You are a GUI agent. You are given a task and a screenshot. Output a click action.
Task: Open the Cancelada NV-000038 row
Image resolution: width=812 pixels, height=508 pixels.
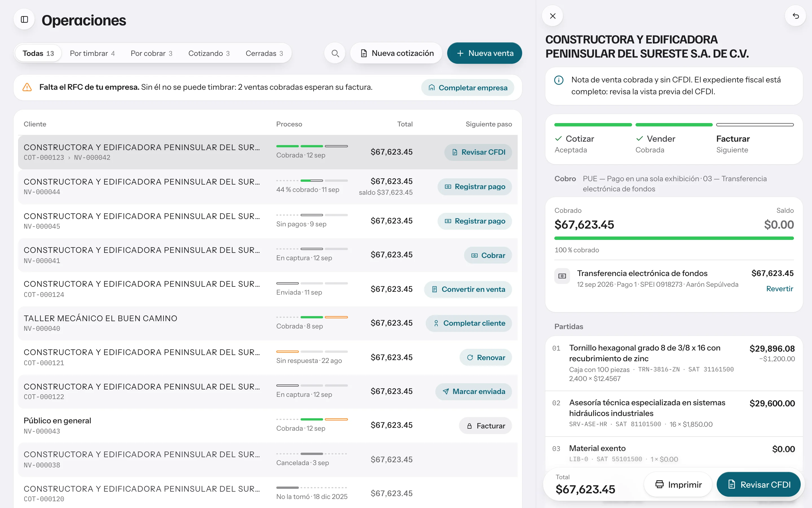pyautogui.click(x=268, y=460)
